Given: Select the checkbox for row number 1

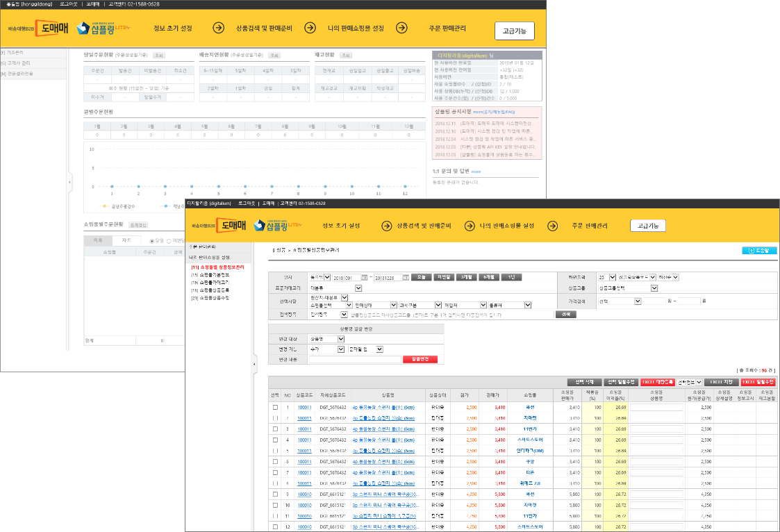Looking at the screenshot, I should (x=275, y=407).
